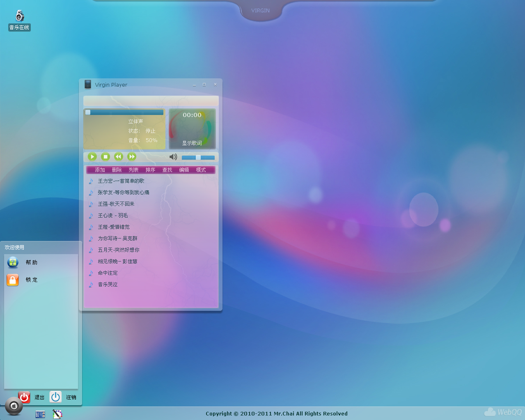This screenshot has height=420, width=525.
Task: Click the song progress bar handle
Action: pos(88,112)
